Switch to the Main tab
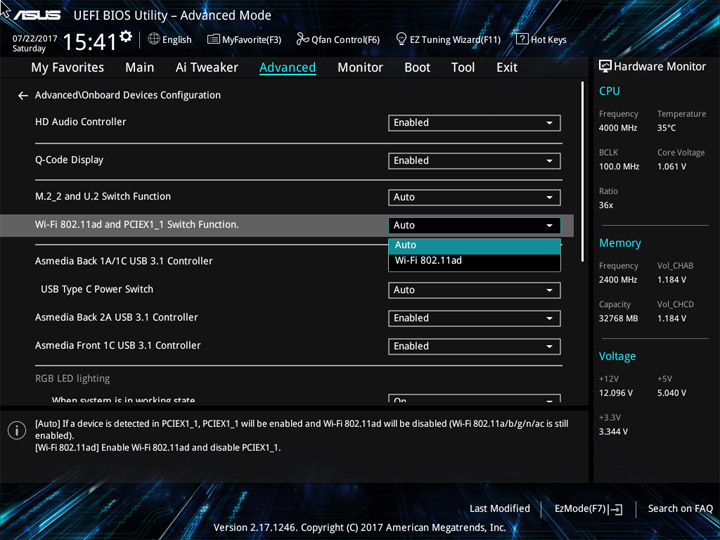 140,68
